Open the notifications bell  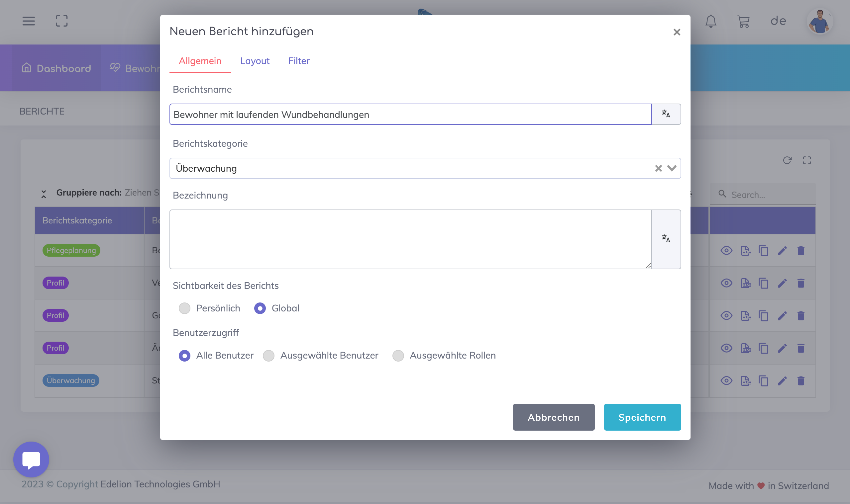click(710, 21)
